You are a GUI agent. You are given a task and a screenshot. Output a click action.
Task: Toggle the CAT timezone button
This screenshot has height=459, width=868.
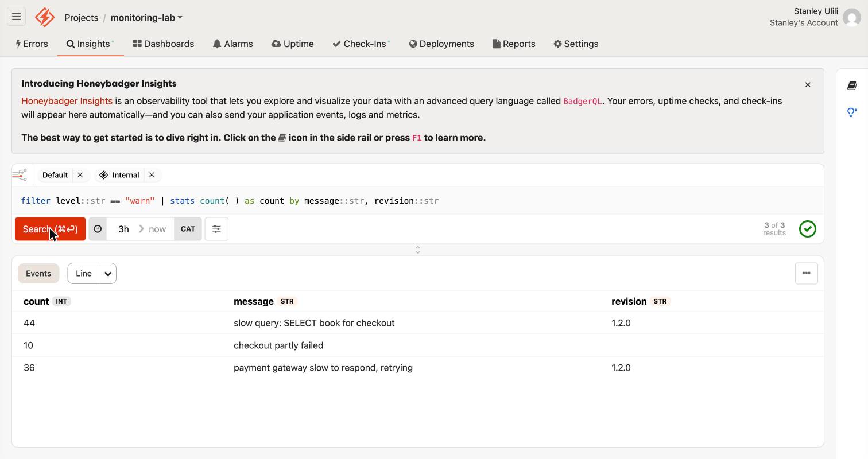(x=188, y=229)
